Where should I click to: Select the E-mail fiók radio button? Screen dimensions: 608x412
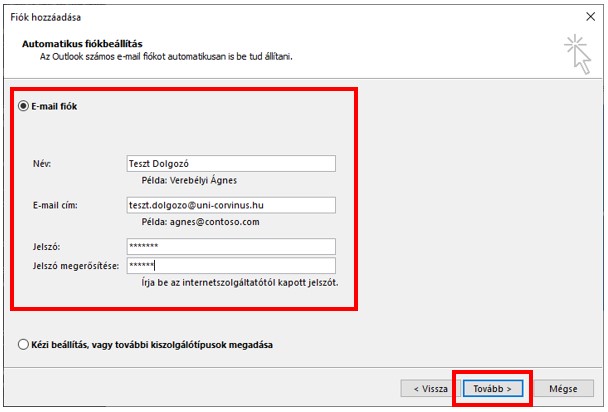pos(23,106)
